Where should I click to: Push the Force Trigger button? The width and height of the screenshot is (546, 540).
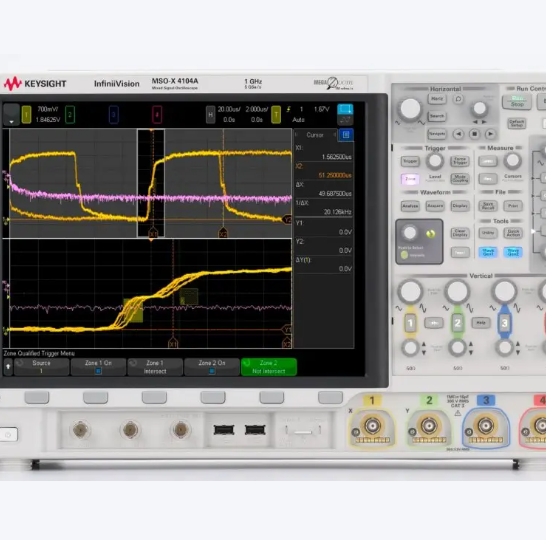[x=460, y=161]
